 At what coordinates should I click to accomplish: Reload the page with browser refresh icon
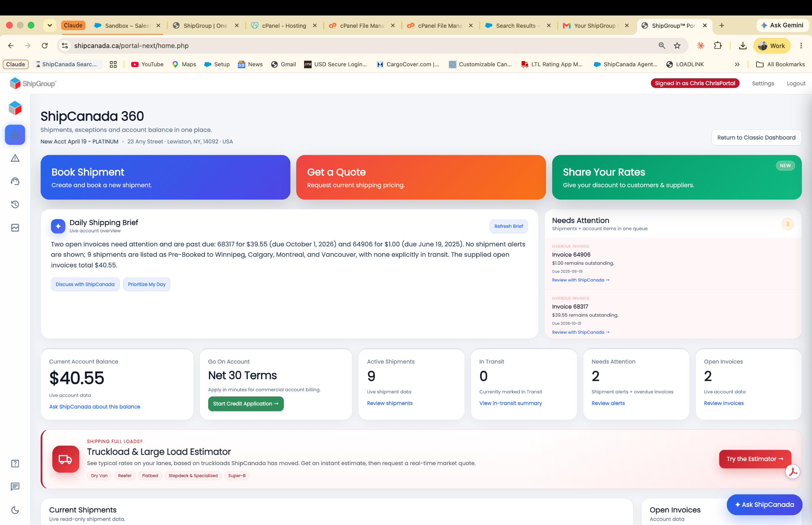pyautogui.click(x=45, y=46)
